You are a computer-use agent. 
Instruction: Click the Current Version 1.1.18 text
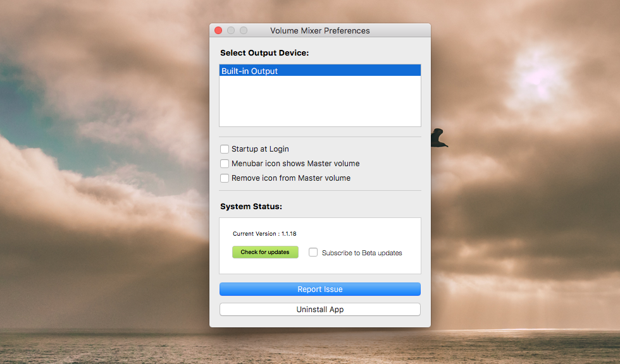264,234
